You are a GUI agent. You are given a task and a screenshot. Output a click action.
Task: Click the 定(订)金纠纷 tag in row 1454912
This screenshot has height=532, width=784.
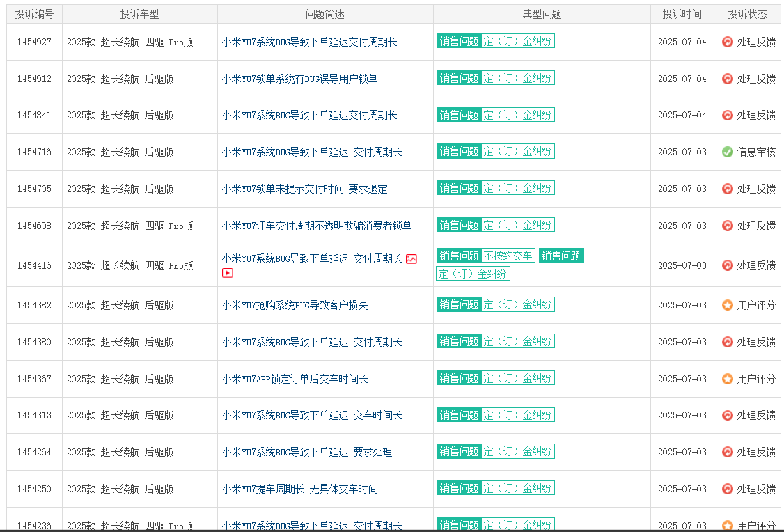518,78
